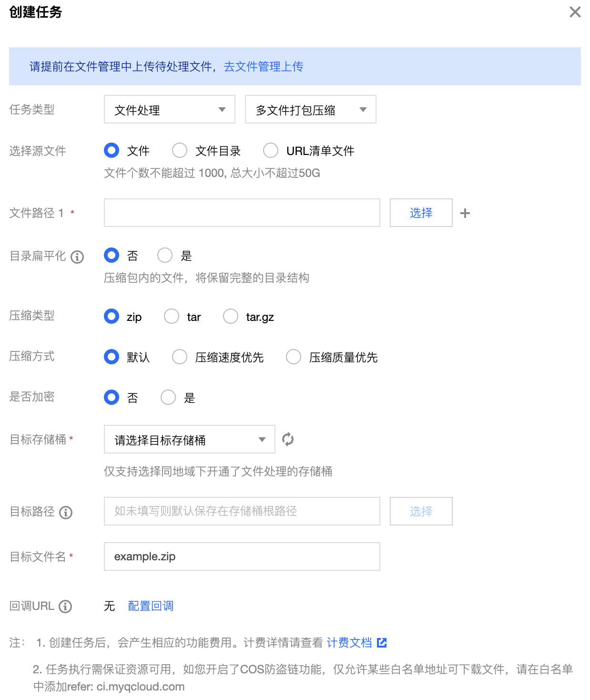Image resolution: width=590 pixels, height=700 pixels.
Task: Focus the 文件路径 1 input field
Action: click(242, 213)
